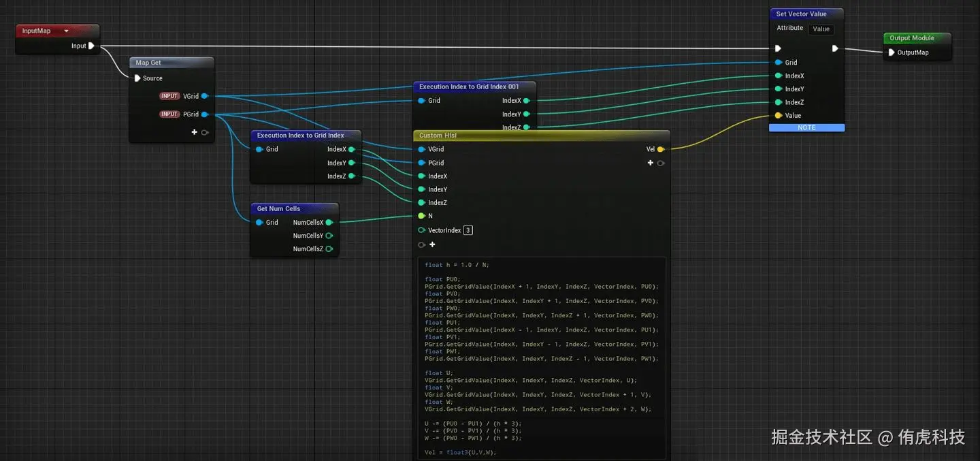This screenshot has width=980, height=461.
Task: Click the Source pin on Map Get
Action: coord(137,78)
